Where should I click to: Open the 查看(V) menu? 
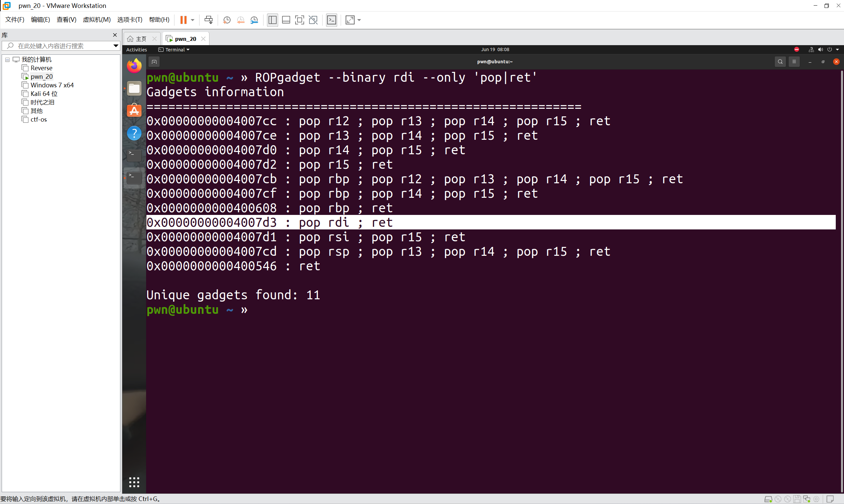click(x=66, y=20)
